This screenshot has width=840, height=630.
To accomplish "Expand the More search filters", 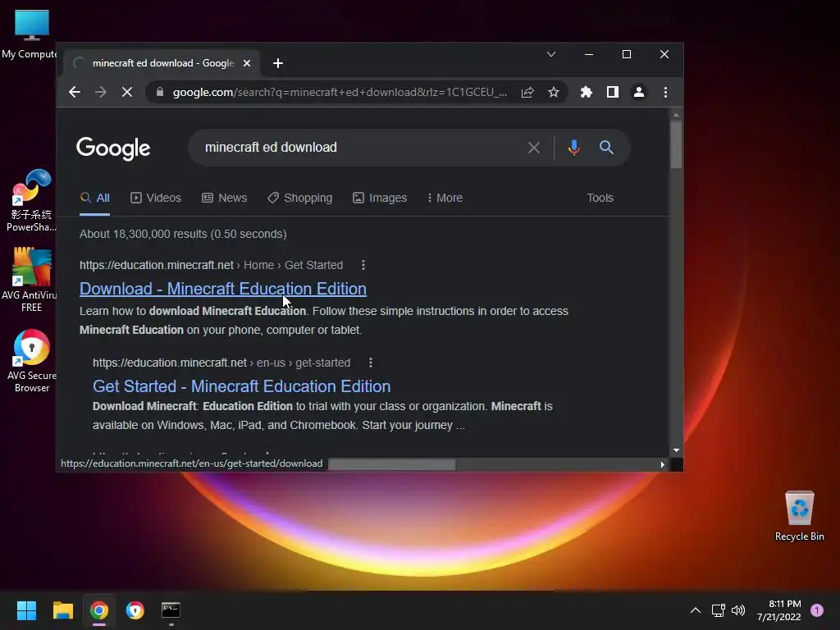I will coord(445,198).
